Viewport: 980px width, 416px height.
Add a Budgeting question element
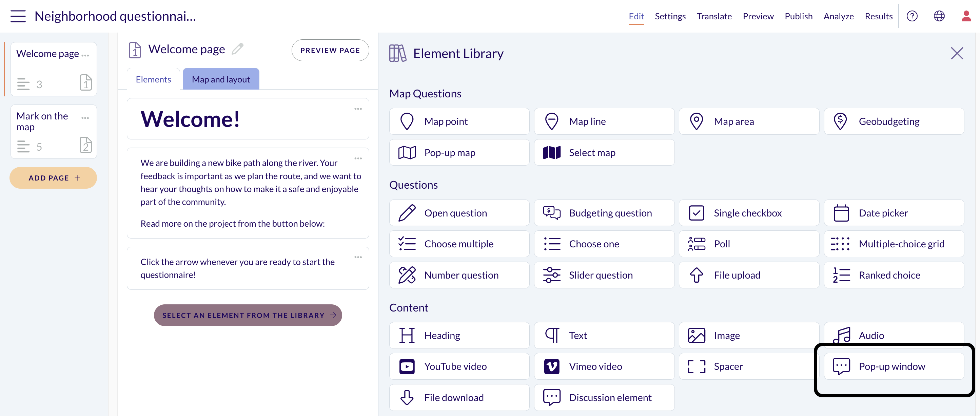(604, 213)
